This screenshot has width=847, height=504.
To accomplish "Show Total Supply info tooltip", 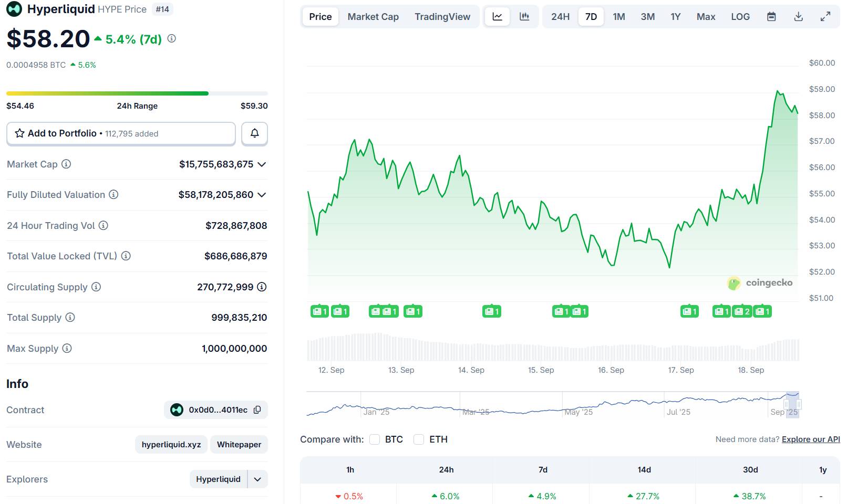I will (x=70, y=317).
